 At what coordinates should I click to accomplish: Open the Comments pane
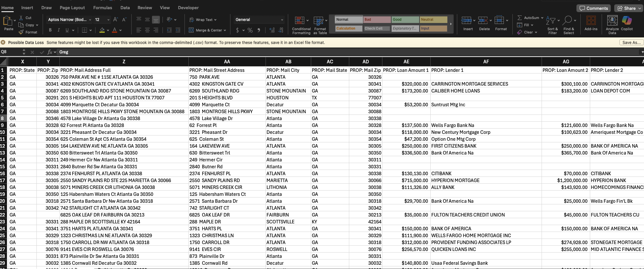[593, 8]
